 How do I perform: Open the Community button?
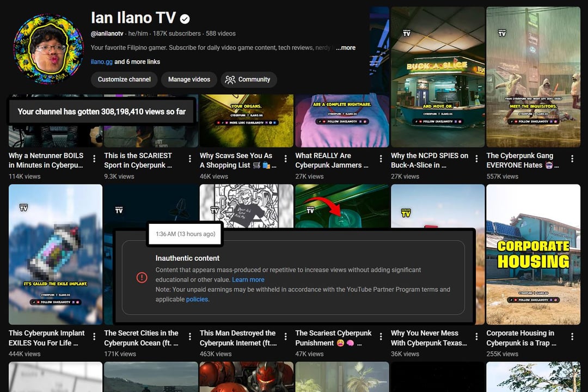tap(248, 79)
